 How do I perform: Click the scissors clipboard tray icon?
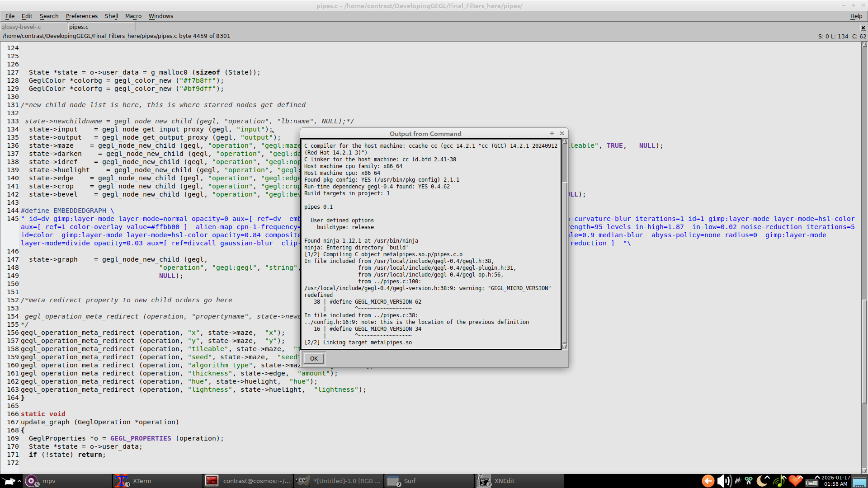click(749, 481)
